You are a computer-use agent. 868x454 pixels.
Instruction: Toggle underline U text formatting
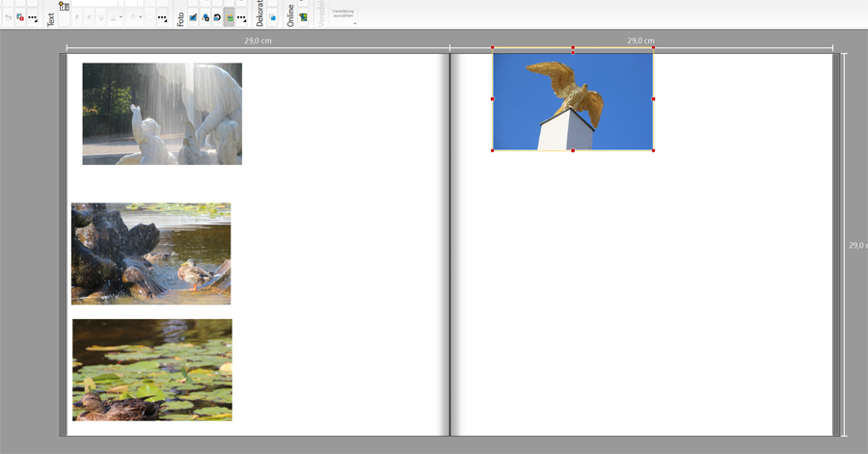point(100,17)
